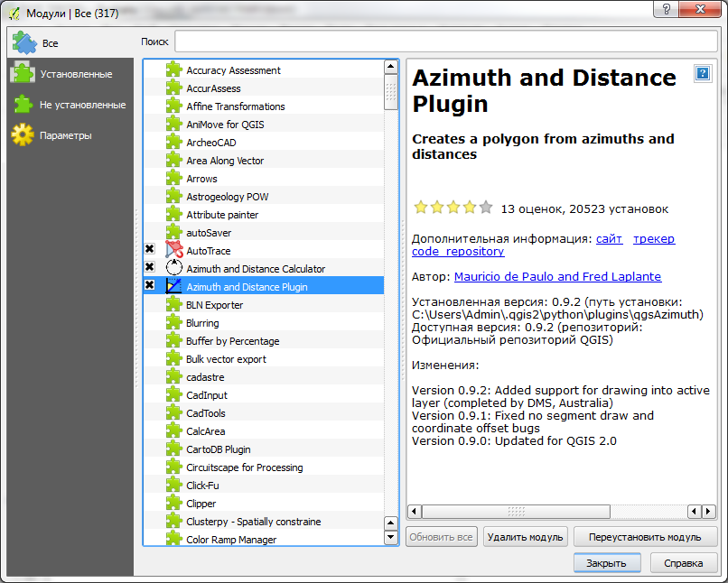The width and height of the screenshot is (728, 583).
Task: Toggle Azimuth and Distance Calculator checkbox
Action: coord(150,267)
